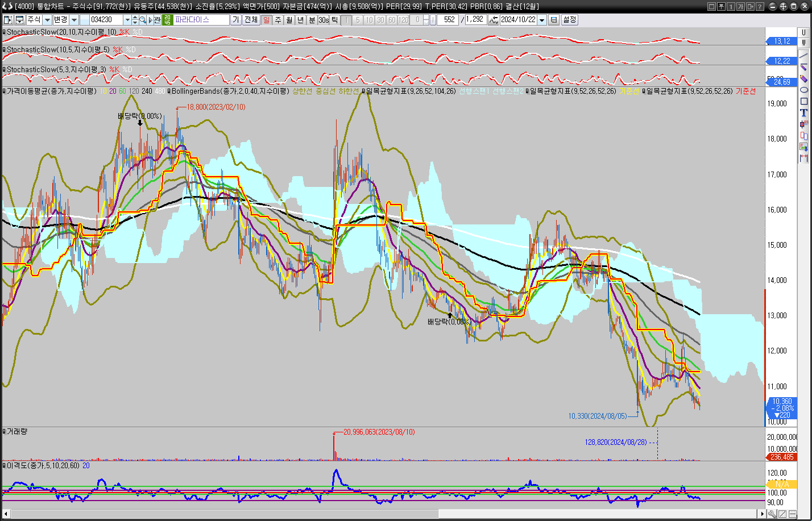The image size is (812, 521).
Task: Click the stock name field 파라다이스
Action: coord(202,19)
